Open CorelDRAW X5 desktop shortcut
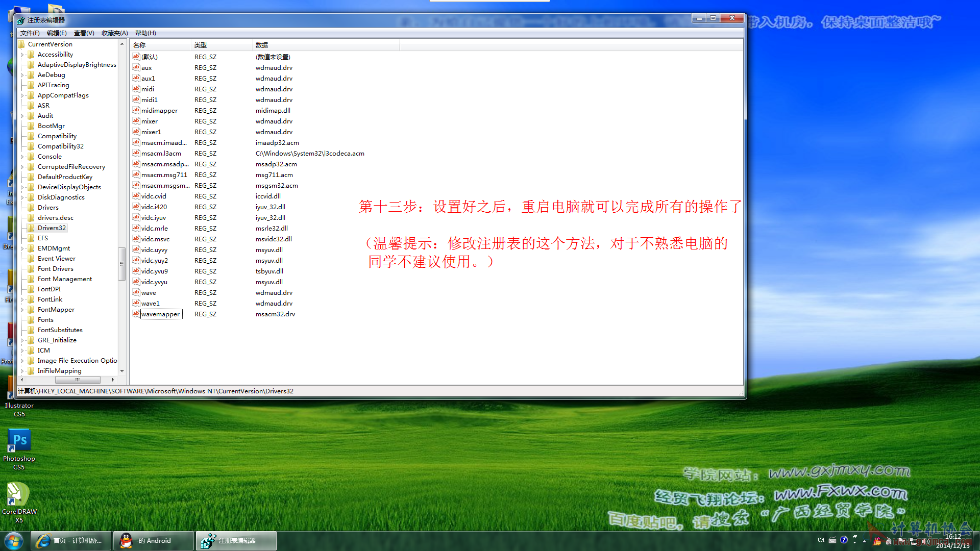The height and width of the screenshot is (551, 980). click(x=19, y=503)
